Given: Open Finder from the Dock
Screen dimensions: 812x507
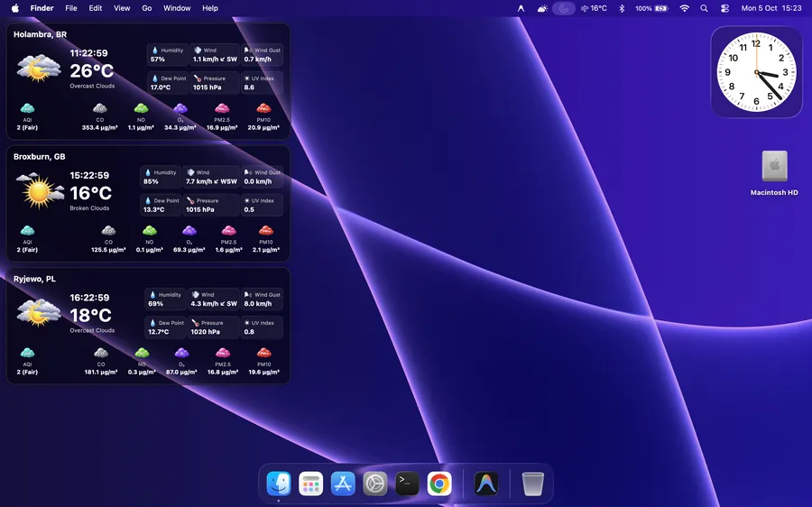Looking at the screenshot, I should click(x=279, y=484).
